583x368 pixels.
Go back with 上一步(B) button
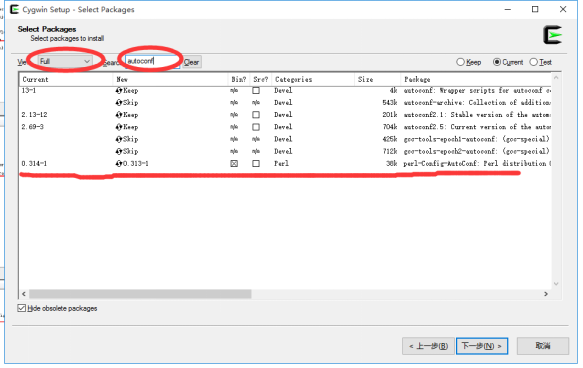428,346
